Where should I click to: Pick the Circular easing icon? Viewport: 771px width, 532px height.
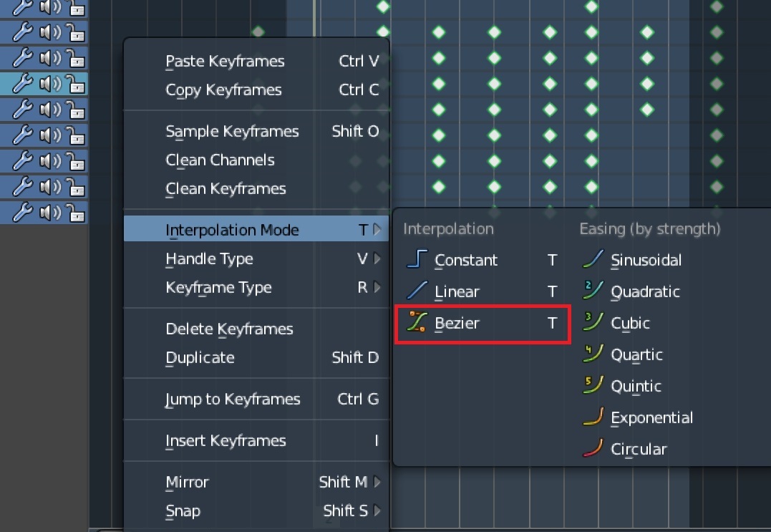(593, 448)
